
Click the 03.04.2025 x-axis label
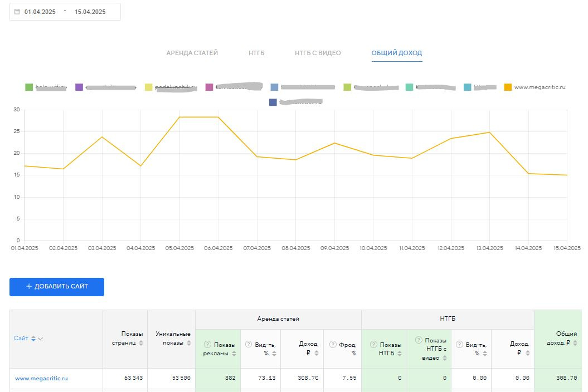pos(102,248)
